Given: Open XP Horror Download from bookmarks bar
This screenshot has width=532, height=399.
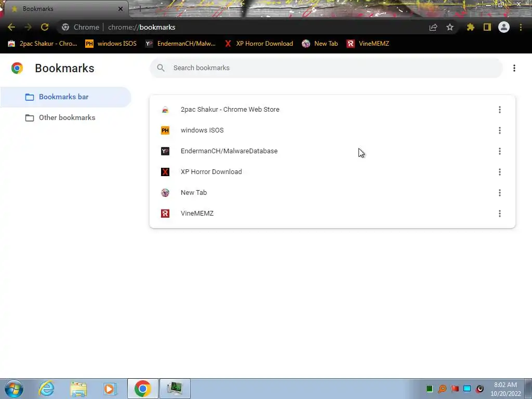Looking at the screenshot, I should click(x=259, y=44).
